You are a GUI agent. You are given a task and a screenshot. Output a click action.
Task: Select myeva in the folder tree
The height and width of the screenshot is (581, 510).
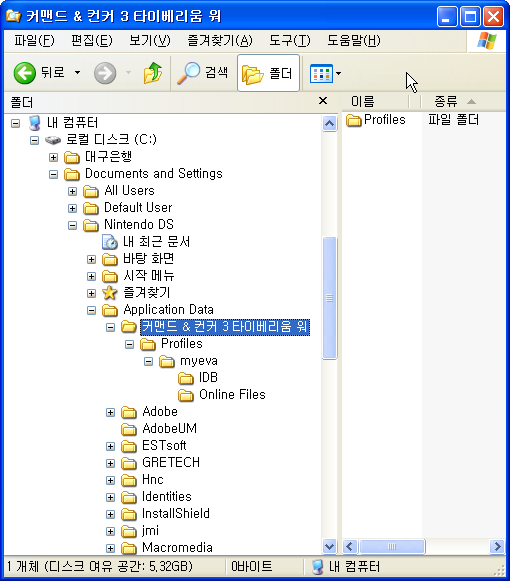(x=199, y=361)
